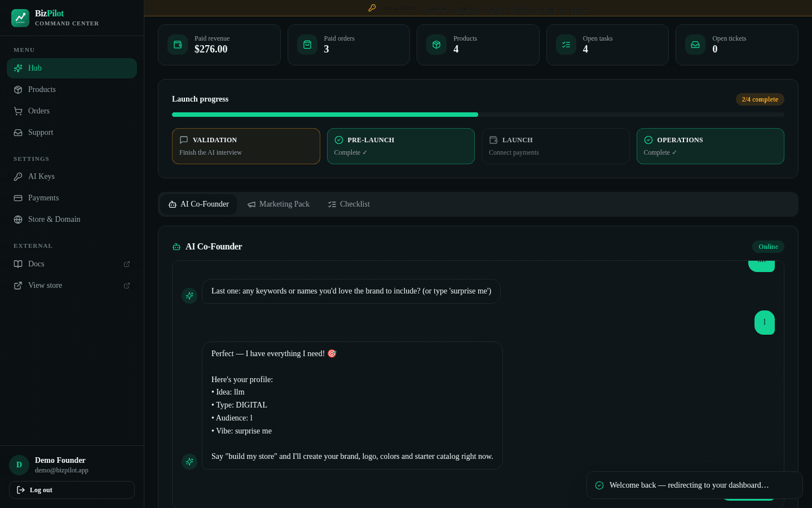Click the user's 'l' chat reply bubble
The height and width of the screenshot is (508, 812).
(x=765, y=323)
